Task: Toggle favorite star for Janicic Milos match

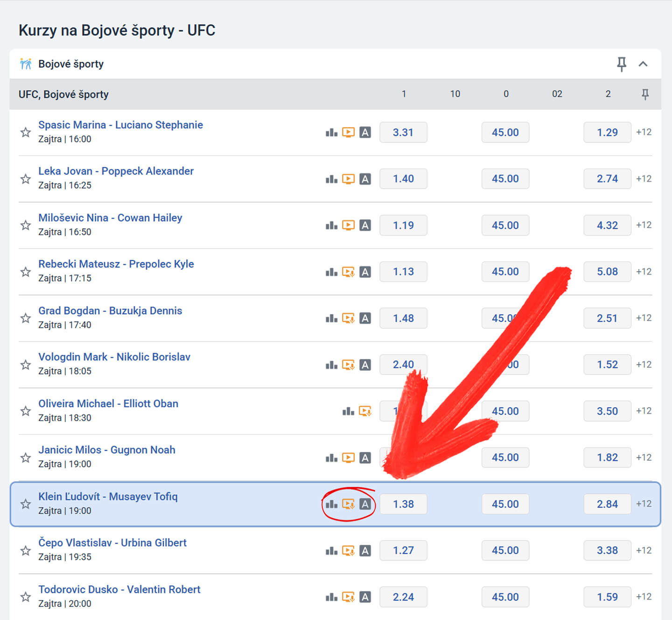Action: 26,458
